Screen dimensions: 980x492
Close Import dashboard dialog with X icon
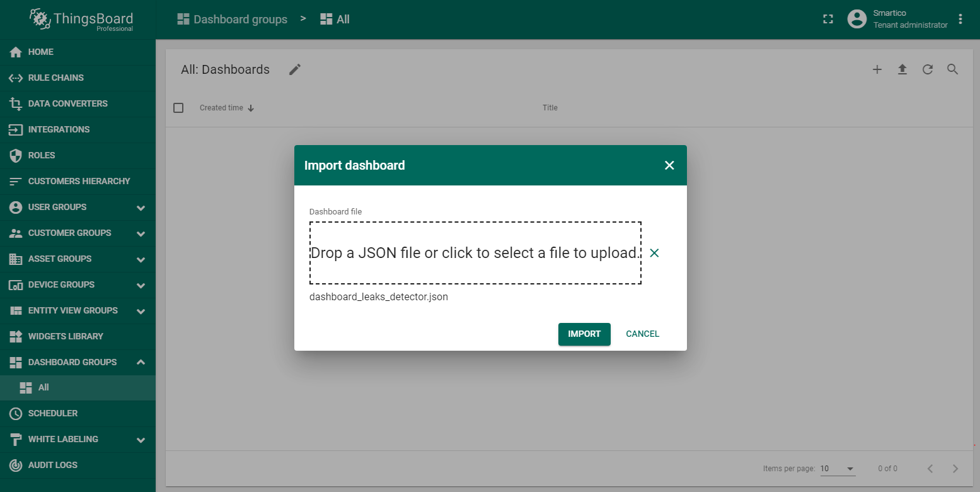coord(669,165)
